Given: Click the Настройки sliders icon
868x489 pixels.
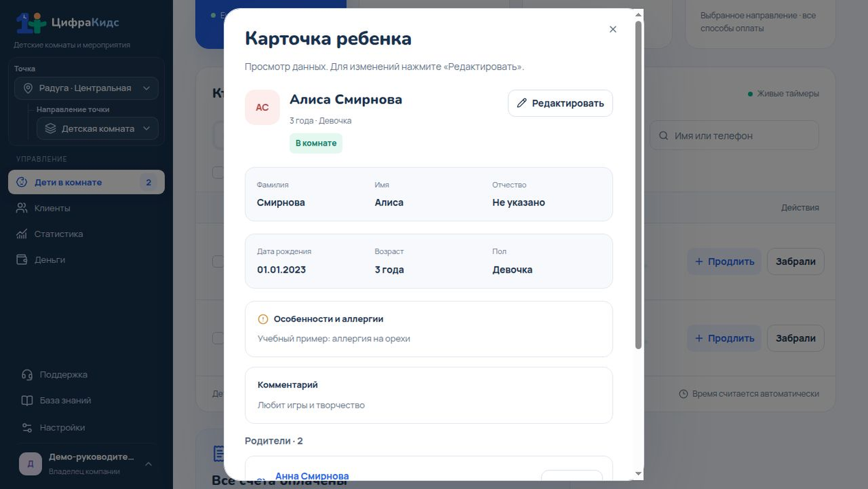Looking at the screenshot, I should coord(27,427).
